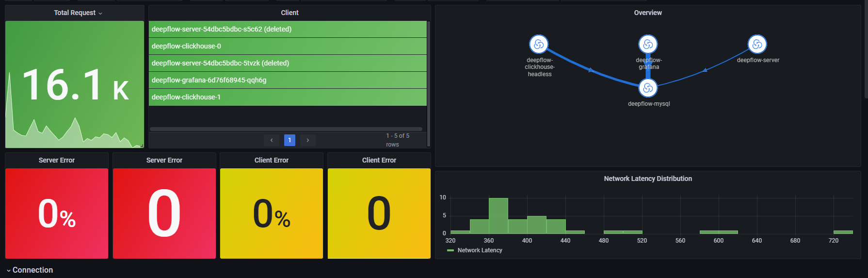Viewport: 868px width, 278px height.
Task: Open the Overview panel title menu
Action: (648, 13)
